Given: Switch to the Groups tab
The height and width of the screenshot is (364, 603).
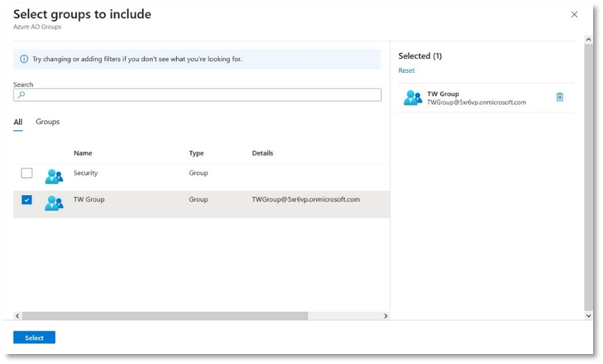Looking at the screenshot, I should (47, 122).
